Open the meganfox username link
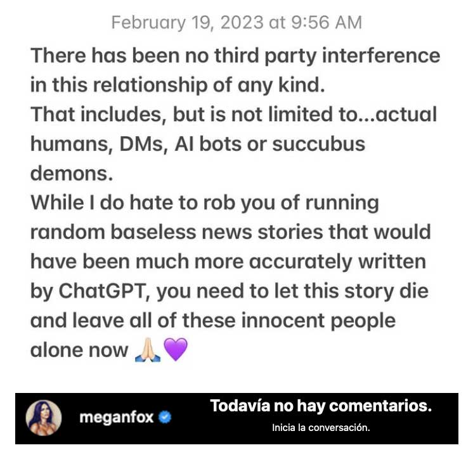 point(116,419)
